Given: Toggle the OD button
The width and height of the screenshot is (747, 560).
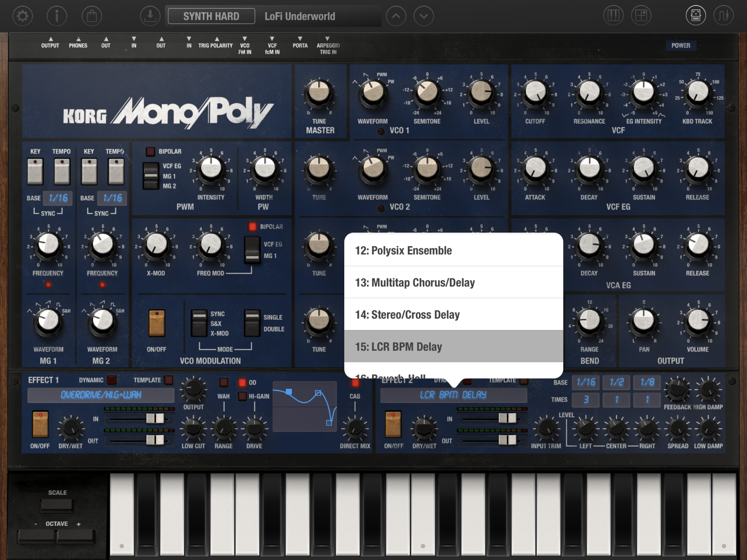Looking at the screenshot, I should coord(242,382).
